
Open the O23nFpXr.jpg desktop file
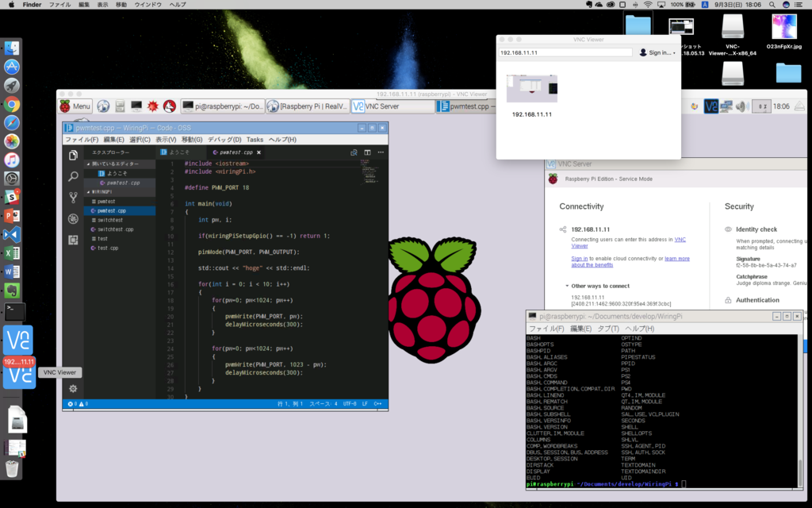pos(784,32)
